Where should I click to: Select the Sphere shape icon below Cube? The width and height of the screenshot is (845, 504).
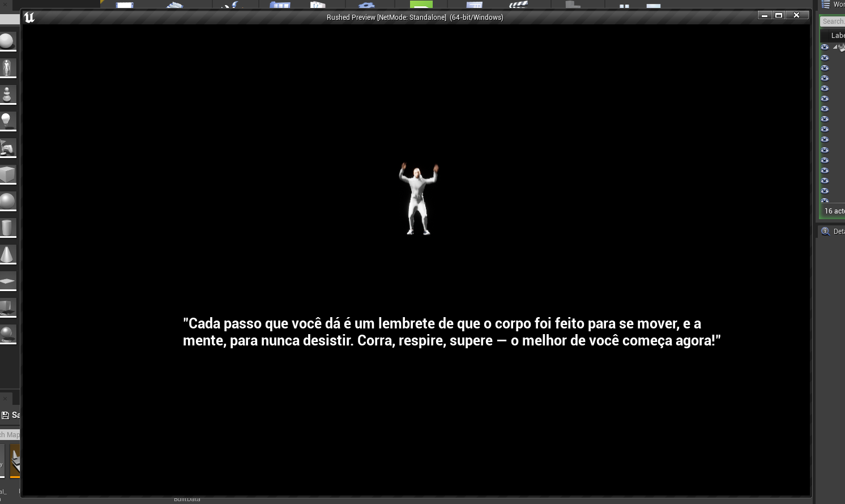pyautogui.click(x=7, y=201)
